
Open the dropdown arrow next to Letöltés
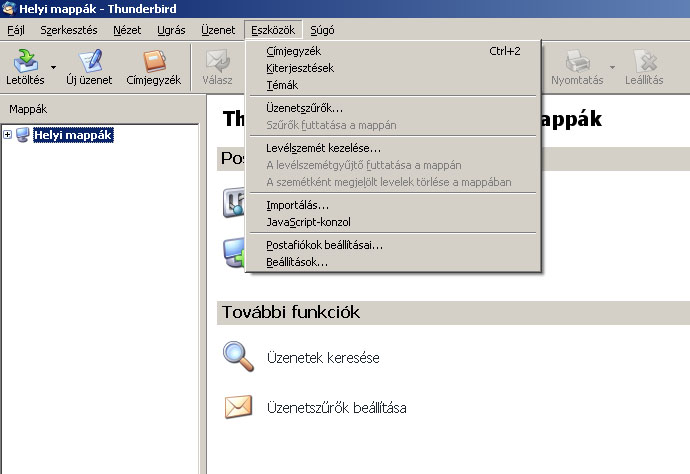click(53, 67)
